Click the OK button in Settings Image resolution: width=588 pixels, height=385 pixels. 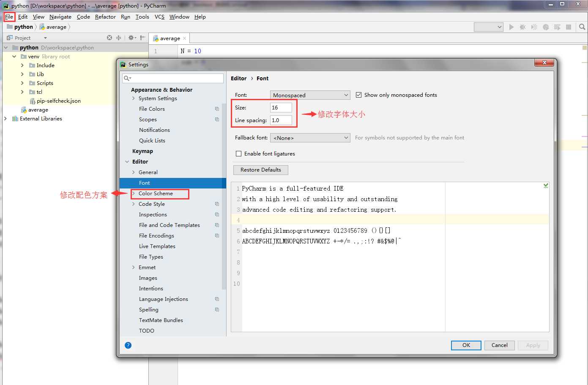(466, 345)
